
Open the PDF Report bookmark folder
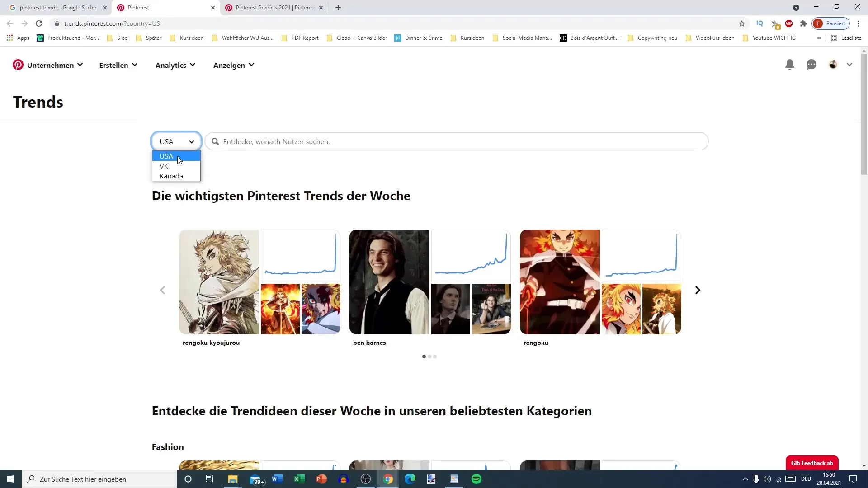click(300, 38)
